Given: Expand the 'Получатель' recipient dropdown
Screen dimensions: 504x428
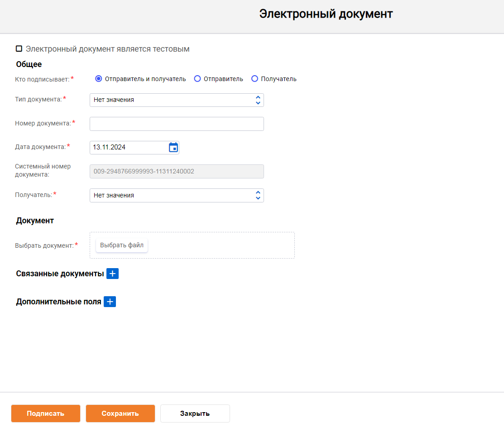Looking at the screenshot, I should [172, 195].
